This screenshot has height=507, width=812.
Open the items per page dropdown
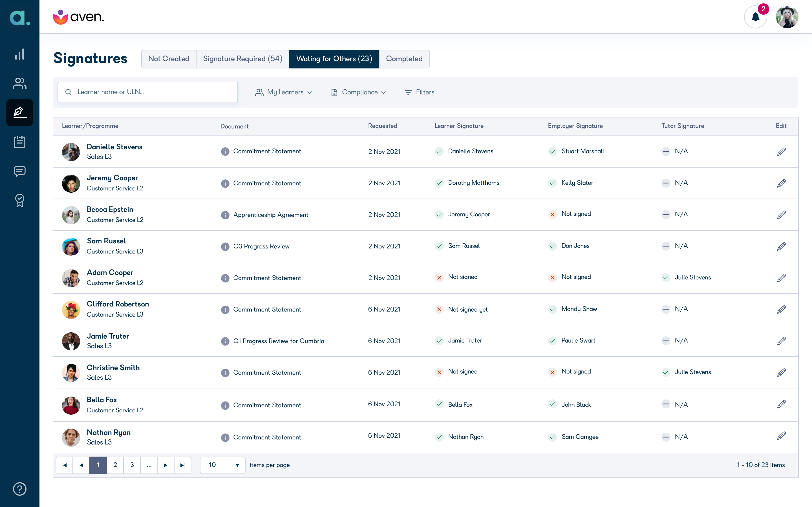tap(223, 465)
